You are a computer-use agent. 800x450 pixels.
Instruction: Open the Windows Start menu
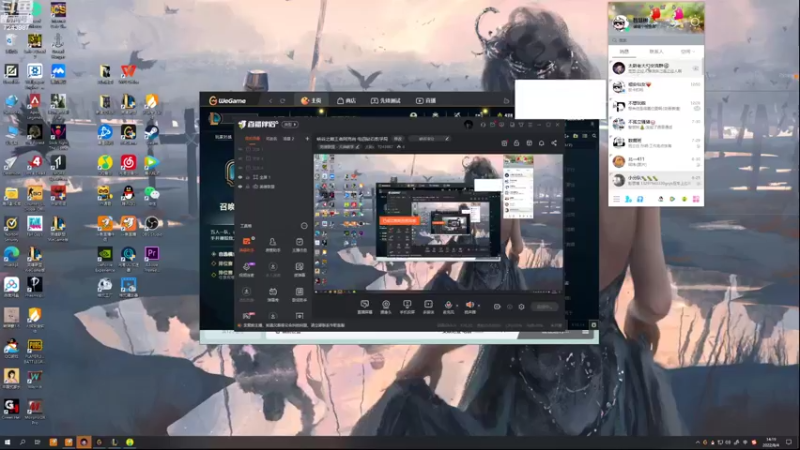[7, 442]
